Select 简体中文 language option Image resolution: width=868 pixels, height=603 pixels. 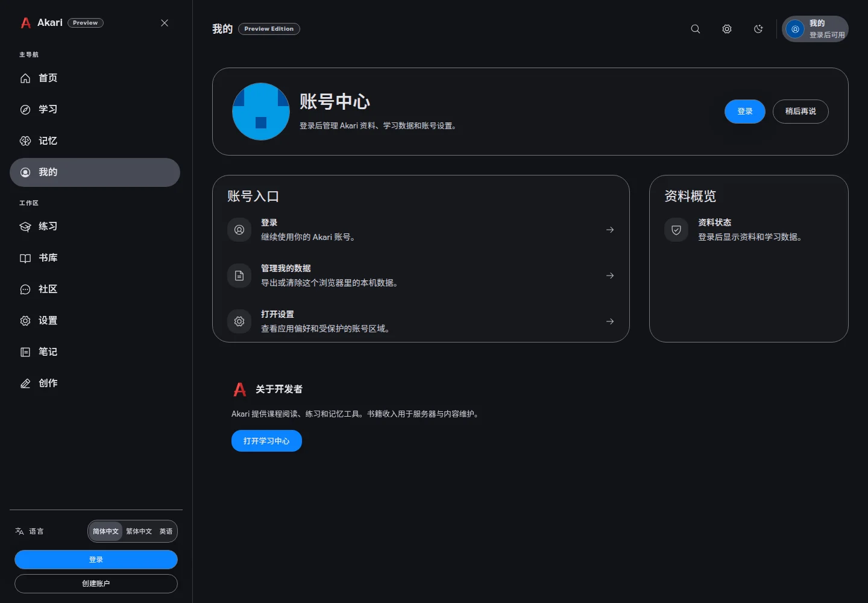point(105,531)
